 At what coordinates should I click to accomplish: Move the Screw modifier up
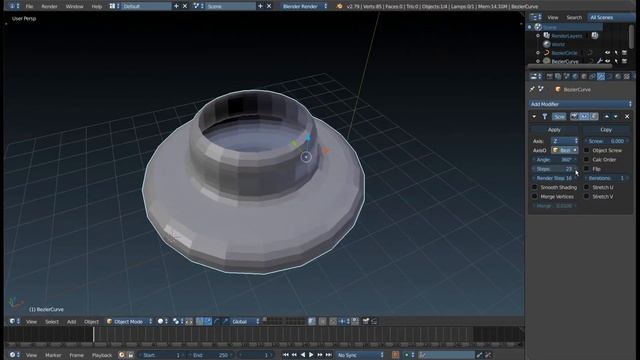click(607, 117)
